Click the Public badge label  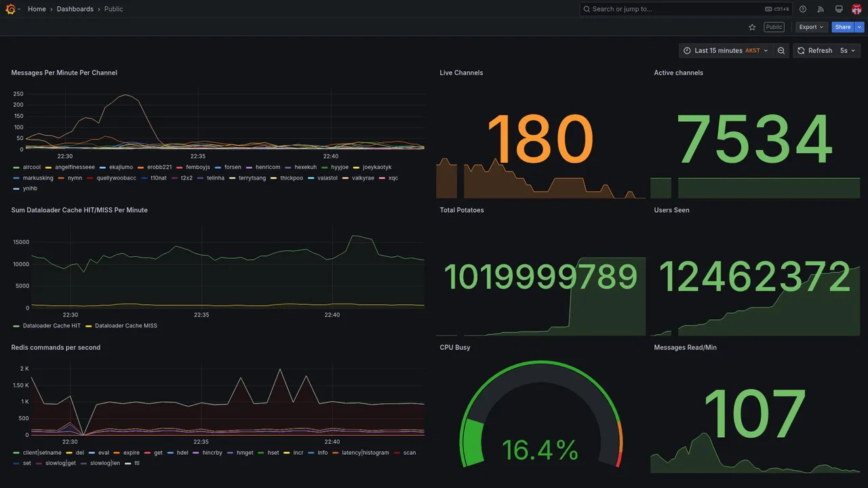coord(774,27)
